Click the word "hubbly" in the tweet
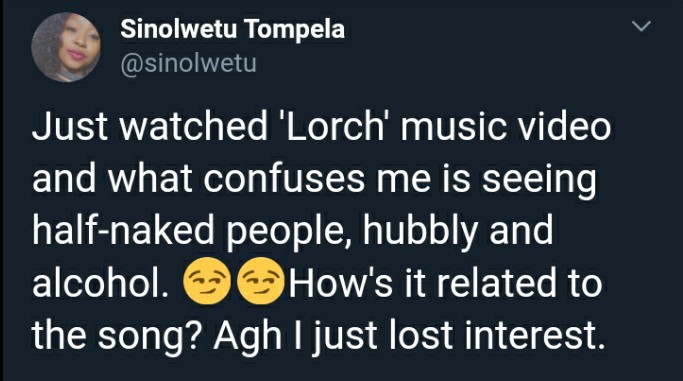 click(420, 232)
